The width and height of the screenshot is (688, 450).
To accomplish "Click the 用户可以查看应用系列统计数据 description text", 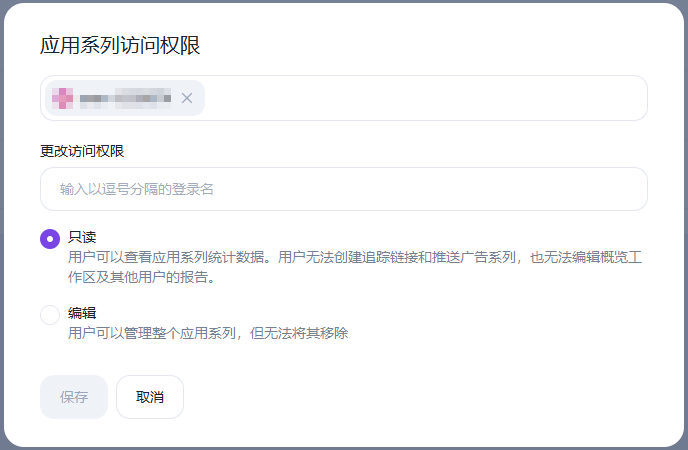I will pyautogui.click(x=355, y=267).
